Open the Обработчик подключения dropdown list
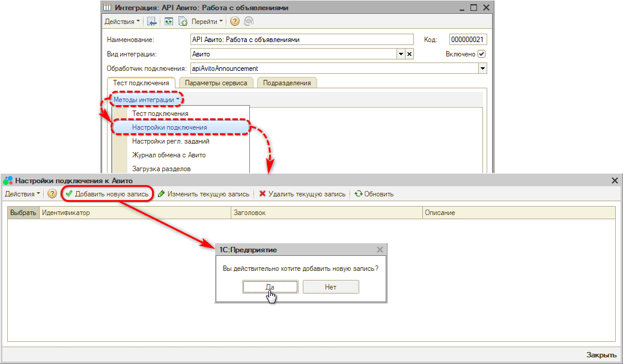 click(482, 68)
